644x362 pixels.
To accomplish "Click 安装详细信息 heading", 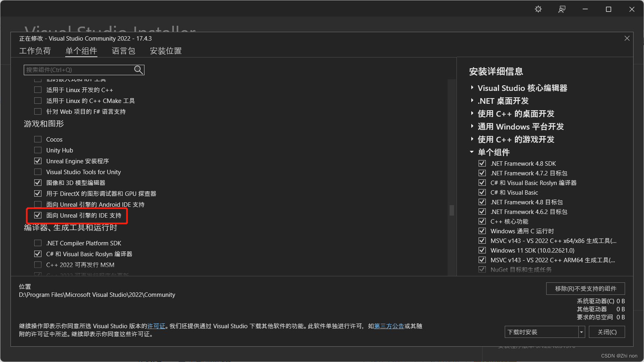I will coord(496,72).
